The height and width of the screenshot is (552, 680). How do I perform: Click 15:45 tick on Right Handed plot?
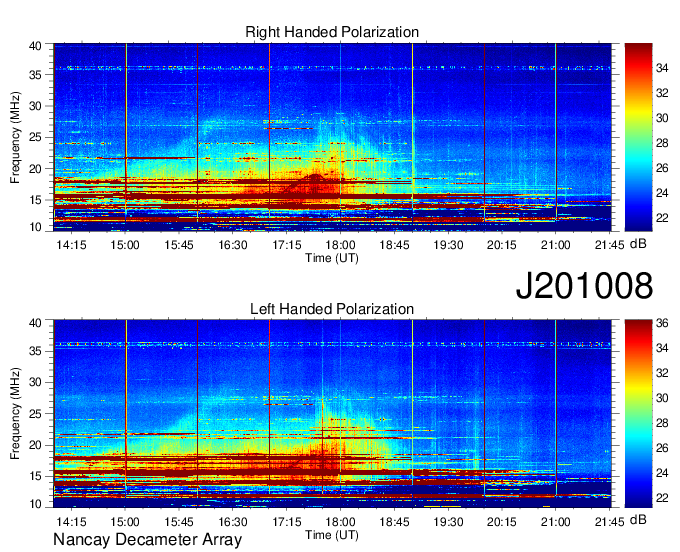coord(179,245)
